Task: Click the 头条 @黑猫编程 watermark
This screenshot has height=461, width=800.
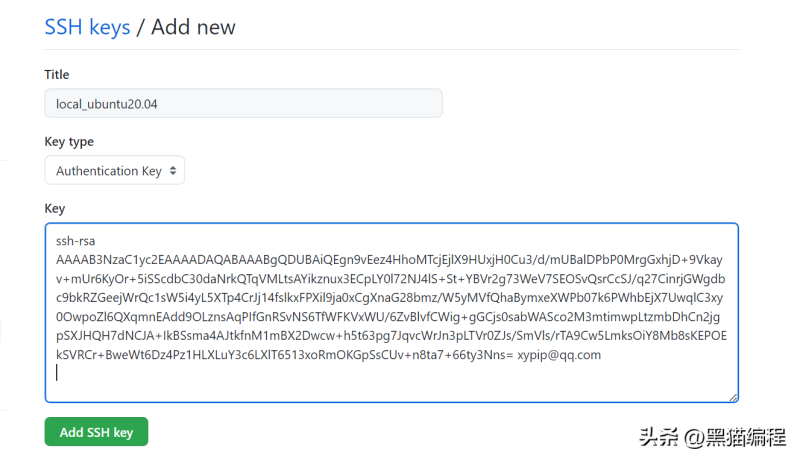Action: click(712, 438)
